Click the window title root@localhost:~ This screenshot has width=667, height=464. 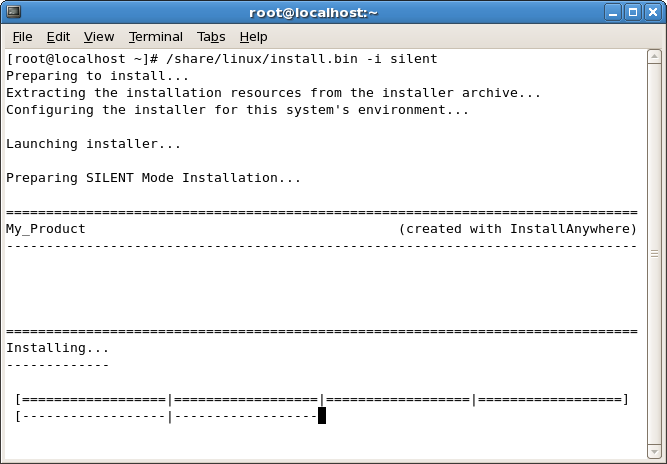point(314,13)
